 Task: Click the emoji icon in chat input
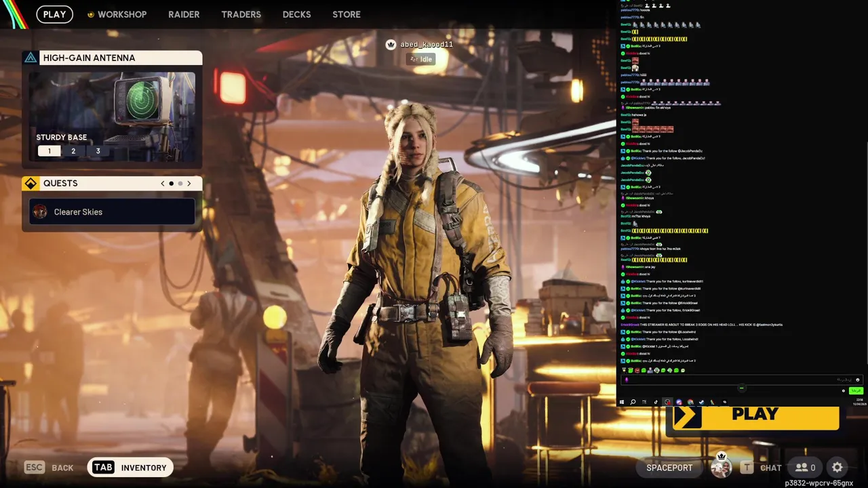coord(858,380)
